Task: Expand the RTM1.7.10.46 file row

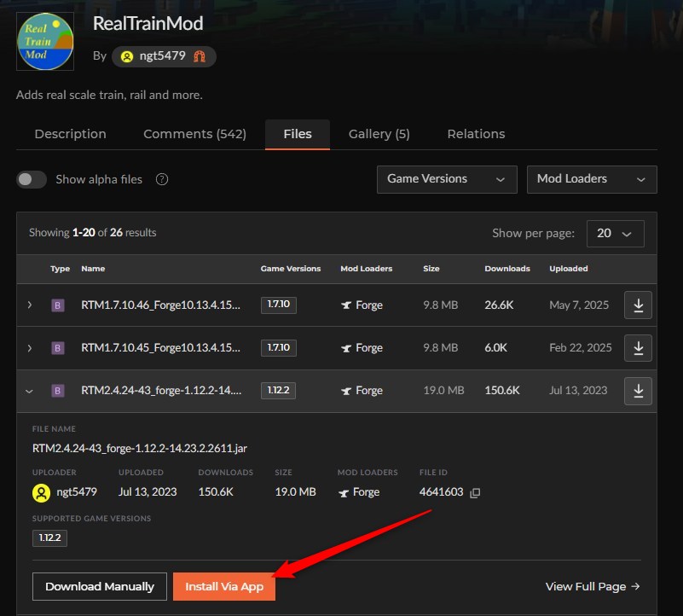Action: pyautogui.click(x=30, y=305)
